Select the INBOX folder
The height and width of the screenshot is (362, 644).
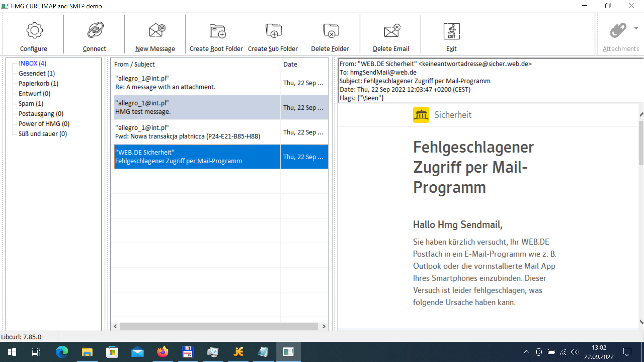32,63
